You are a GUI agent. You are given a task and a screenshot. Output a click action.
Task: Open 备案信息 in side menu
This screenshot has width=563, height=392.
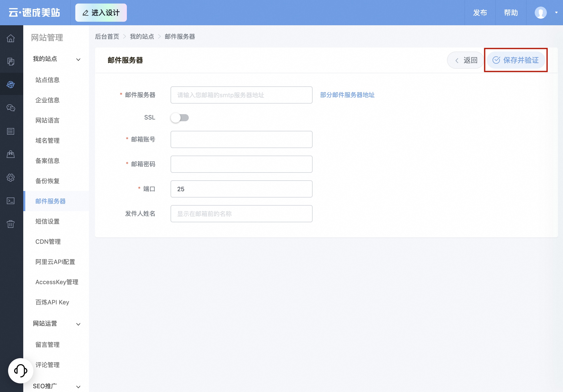pos(48,161)
